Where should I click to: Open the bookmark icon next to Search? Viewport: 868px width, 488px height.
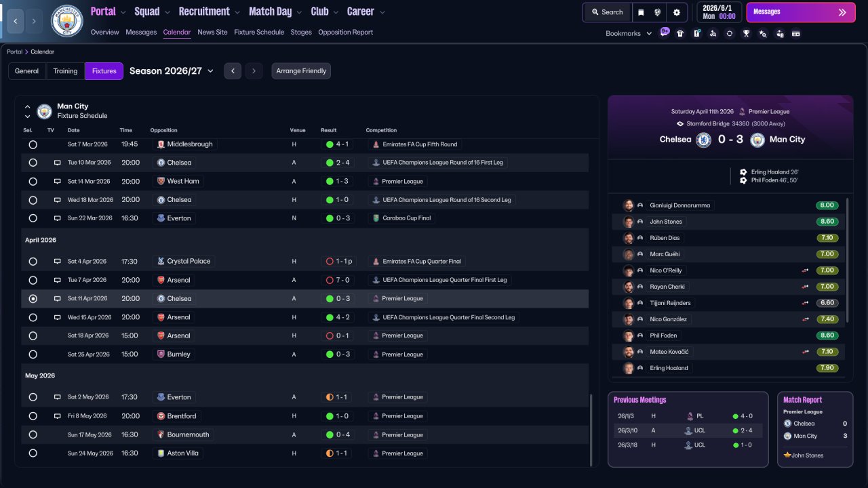point(642,12)
